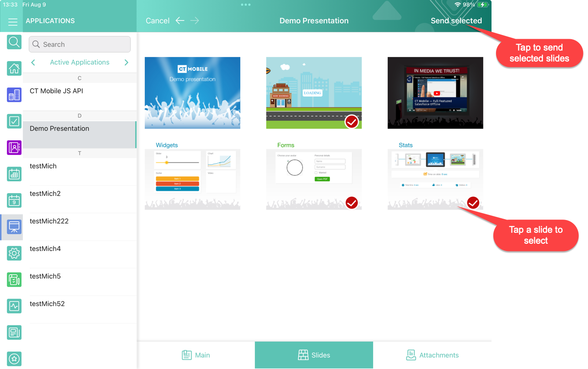Open the Settings gear icon

tap(14, 253)
